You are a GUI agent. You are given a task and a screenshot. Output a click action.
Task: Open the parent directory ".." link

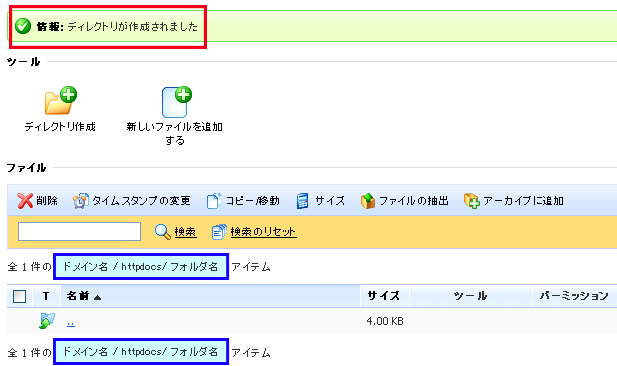[x=71, y=323]
